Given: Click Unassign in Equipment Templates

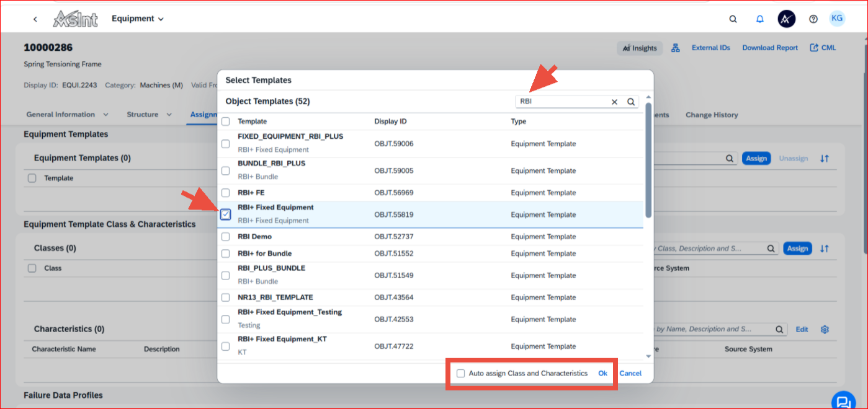Looking at the screenshot, I should click(x=794, y=159).
